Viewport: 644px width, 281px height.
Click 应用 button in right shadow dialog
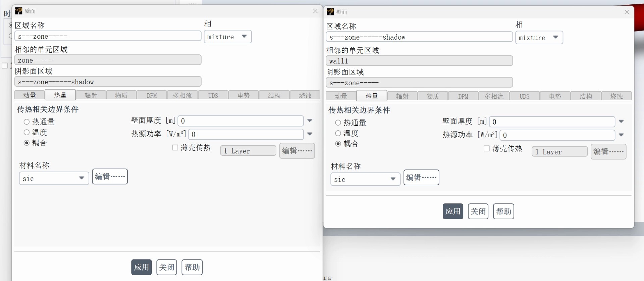[x=453, y=211]
